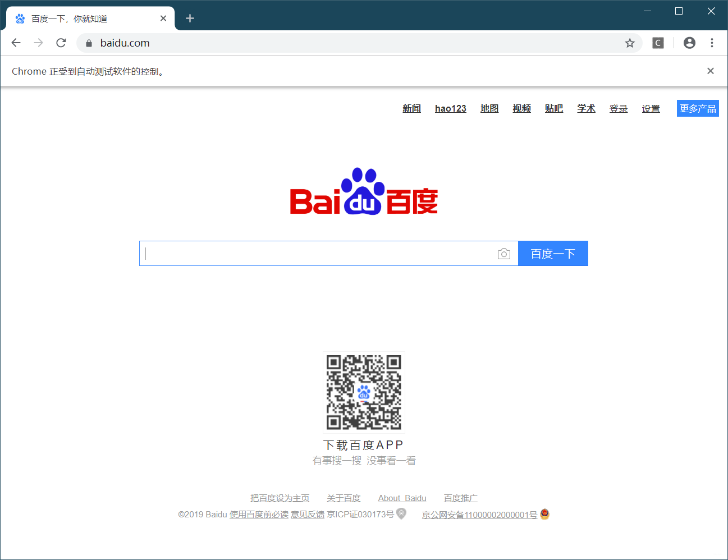The height and width of the screenshot is (560, 728).
Task: Click the site security padlock icon
Action: [x=88, y=43]
